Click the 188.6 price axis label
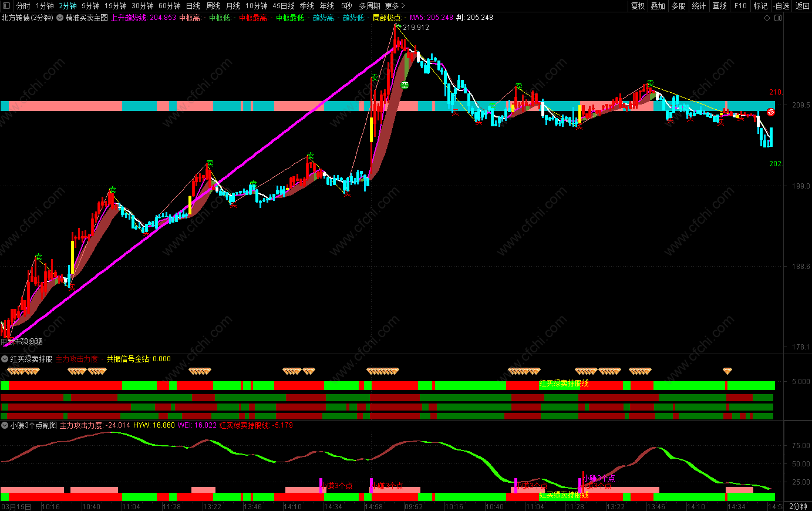The height and width of the screenshot is (511, 812). [801, 267]
